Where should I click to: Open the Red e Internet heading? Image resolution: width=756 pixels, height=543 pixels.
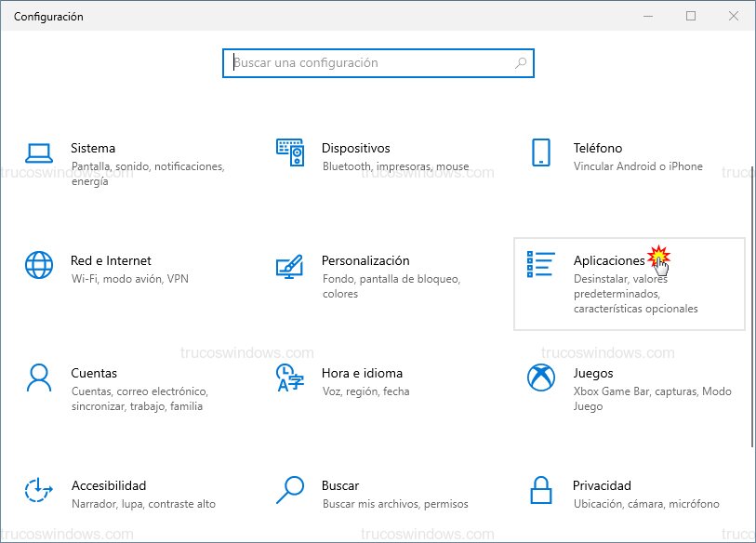point(111,260)
